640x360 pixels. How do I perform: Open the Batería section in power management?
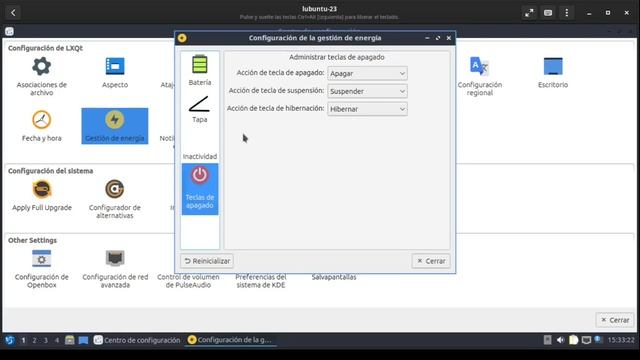coord(200,70)
